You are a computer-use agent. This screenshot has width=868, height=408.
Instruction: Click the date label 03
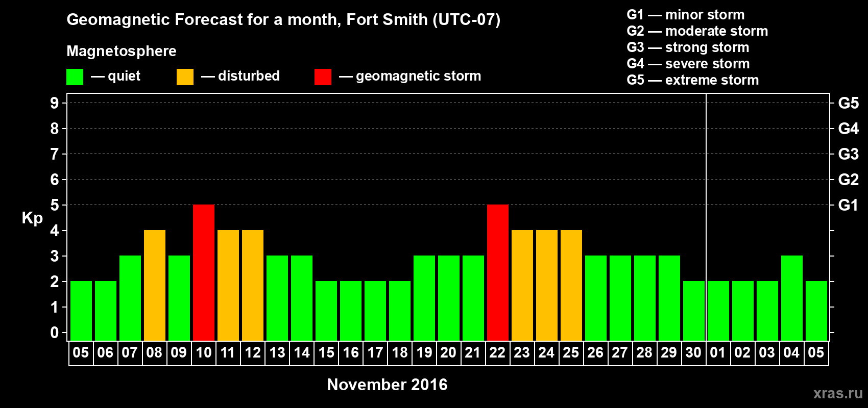click(767, 352)
